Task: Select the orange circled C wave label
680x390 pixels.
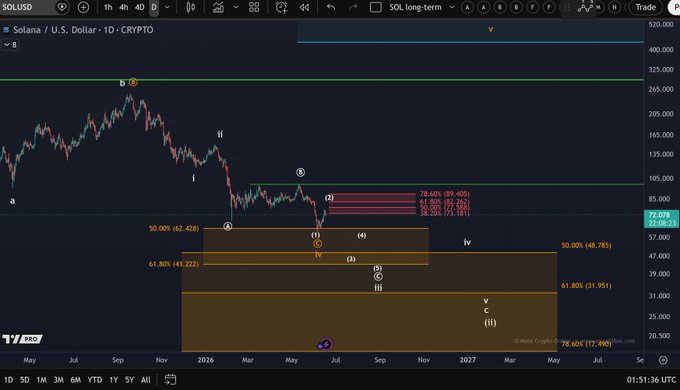Action: click(x=317, y=244)
